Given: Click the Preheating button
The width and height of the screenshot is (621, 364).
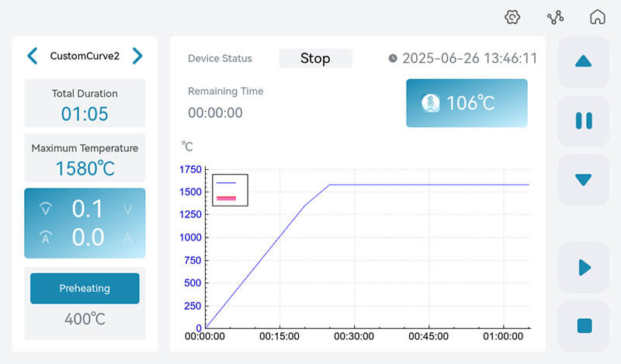Looking at the screenshot, I should click(x=85, y=288).
